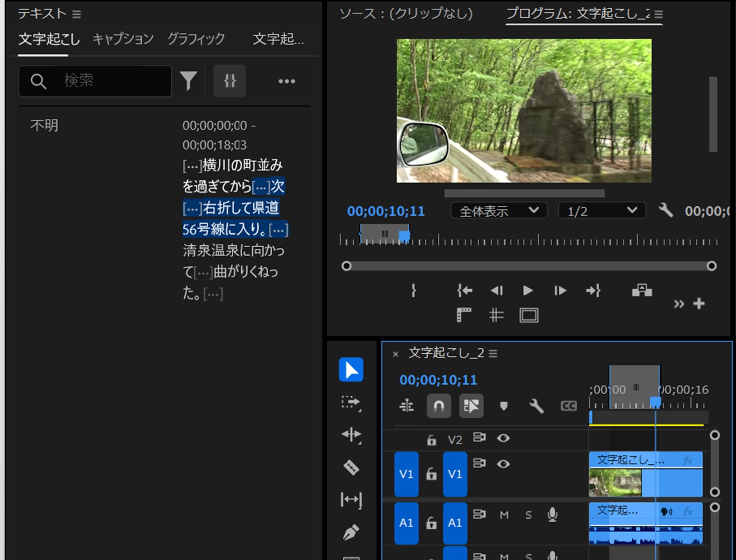Toggle closed captions CC track button
This screenshot has width=736, height=560.
(x=569, y=406)
